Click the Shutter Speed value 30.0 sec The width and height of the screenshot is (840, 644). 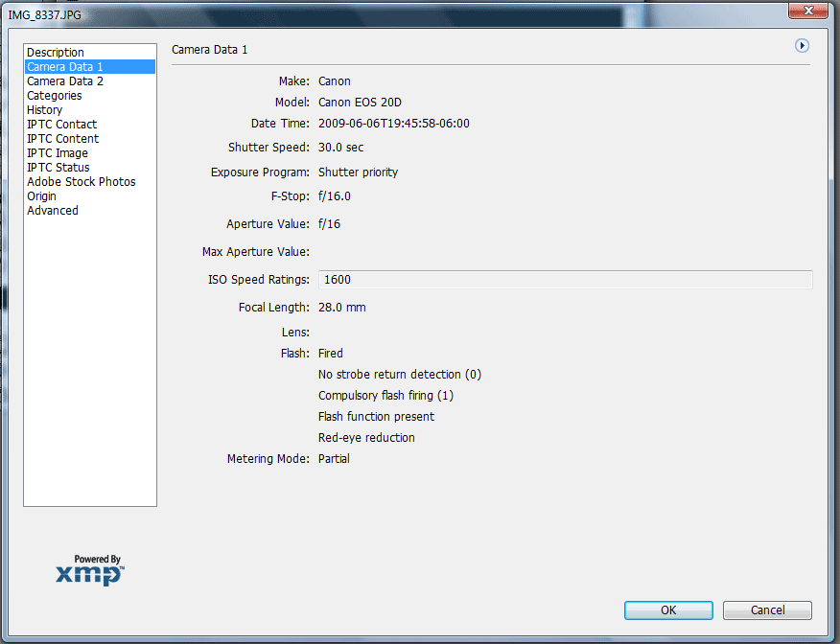click(340, 148)
